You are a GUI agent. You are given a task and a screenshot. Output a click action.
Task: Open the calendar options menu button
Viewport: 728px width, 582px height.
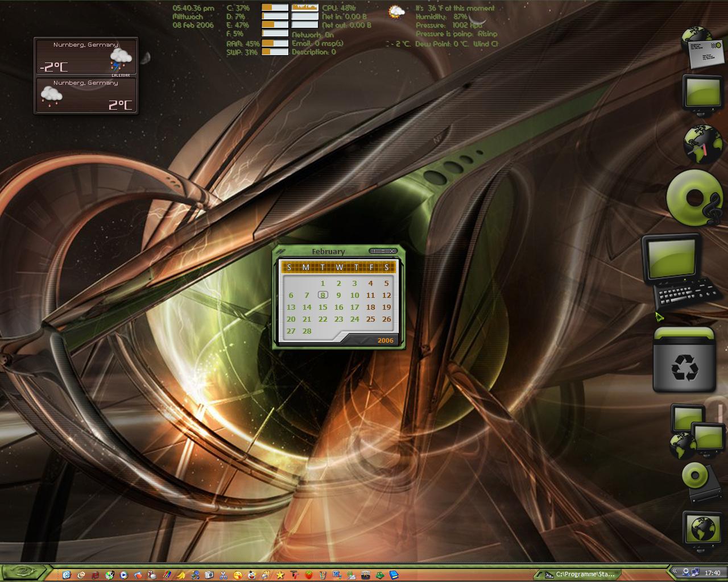pos(383,251)
